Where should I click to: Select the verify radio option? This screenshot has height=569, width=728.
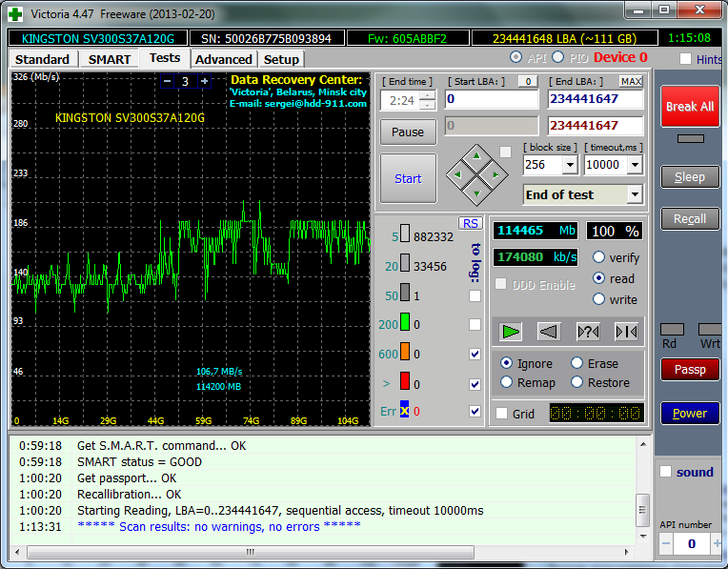(x=598, y=257)
